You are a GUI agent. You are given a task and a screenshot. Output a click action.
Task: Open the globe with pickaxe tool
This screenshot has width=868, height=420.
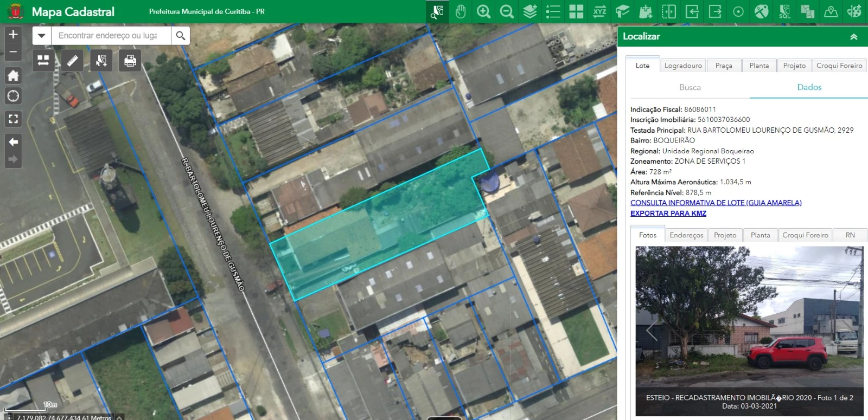click(762, 11)
